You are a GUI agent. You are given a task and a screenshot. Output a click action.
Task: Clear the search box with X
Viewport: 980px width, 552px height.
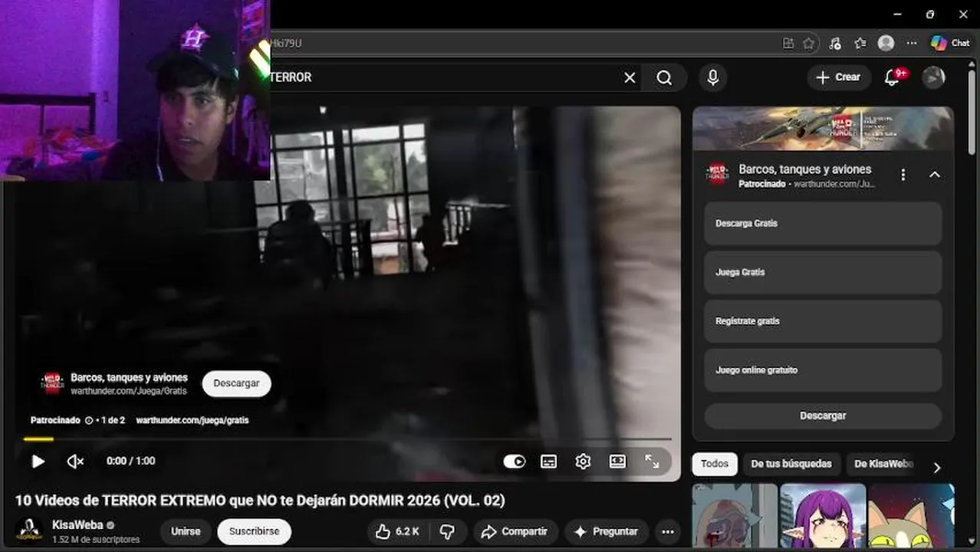coord(630,77)
